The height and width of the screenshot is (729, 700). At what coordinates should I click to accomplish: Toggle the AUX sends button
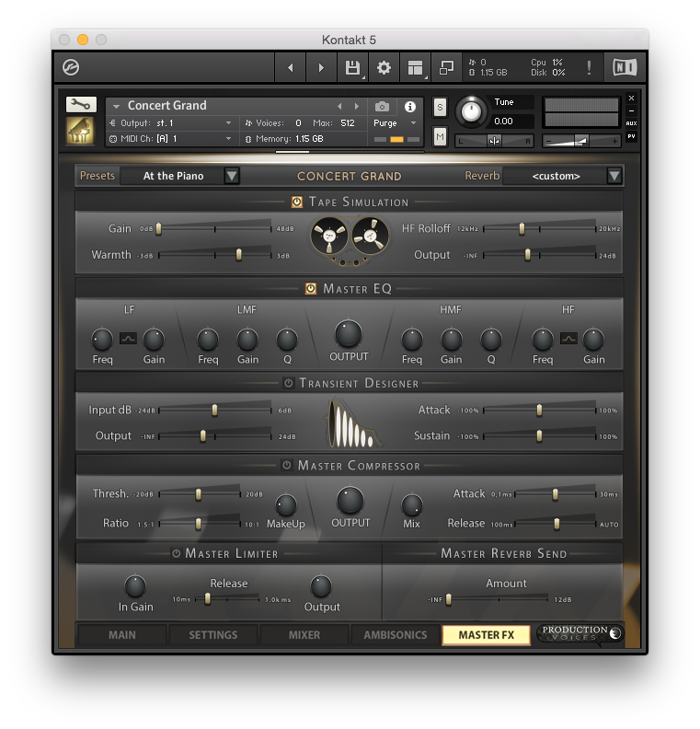(631, 123)
